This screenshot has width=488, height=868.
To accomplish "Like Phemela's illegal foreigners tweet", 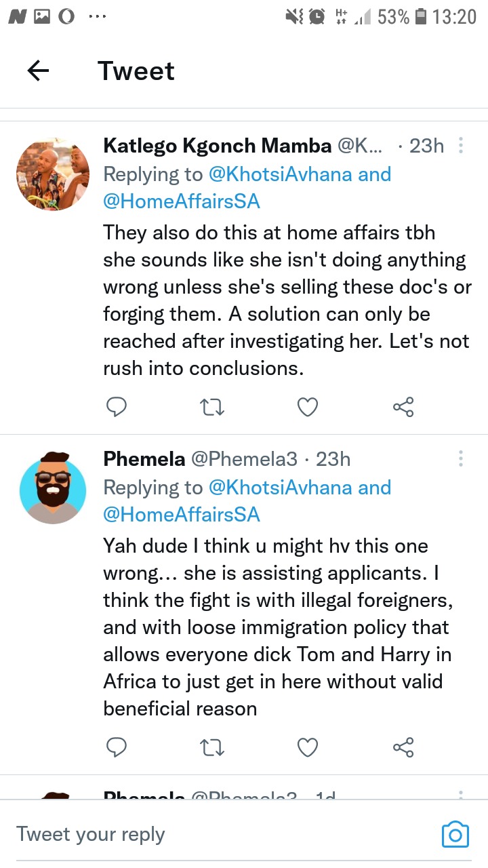I will 308,747.
